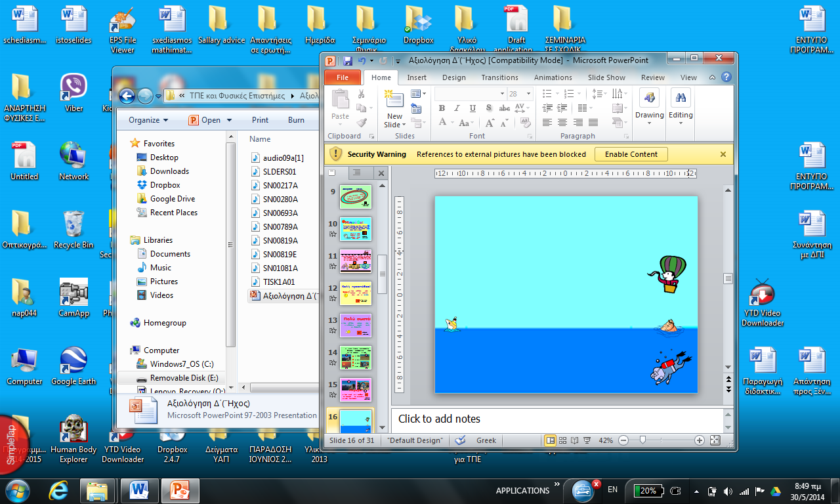The height and width of the screenshot is (504, 840).
Task: Click the Windows Start button
Action: point(16,490)
